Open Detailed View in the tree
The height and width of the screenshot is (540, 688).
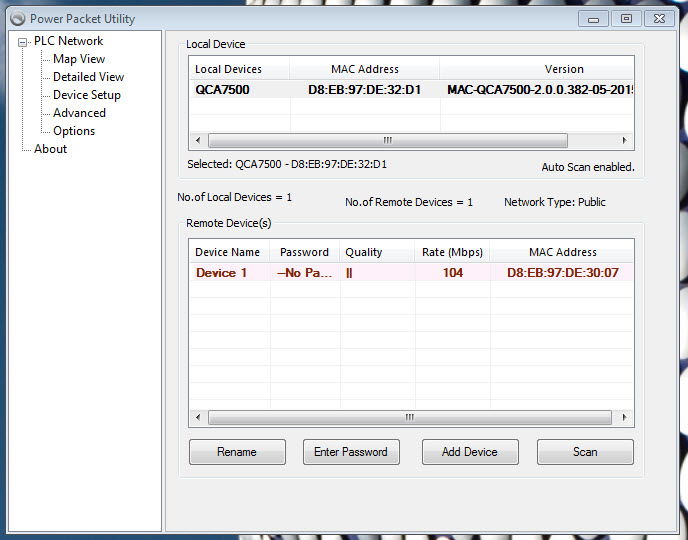coord(88,77)
